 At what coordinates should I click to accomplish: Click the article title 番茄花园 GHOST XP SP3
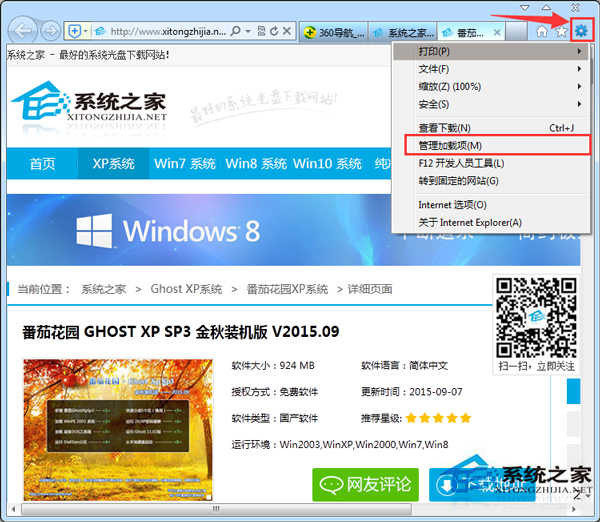[x=181, y=331]
